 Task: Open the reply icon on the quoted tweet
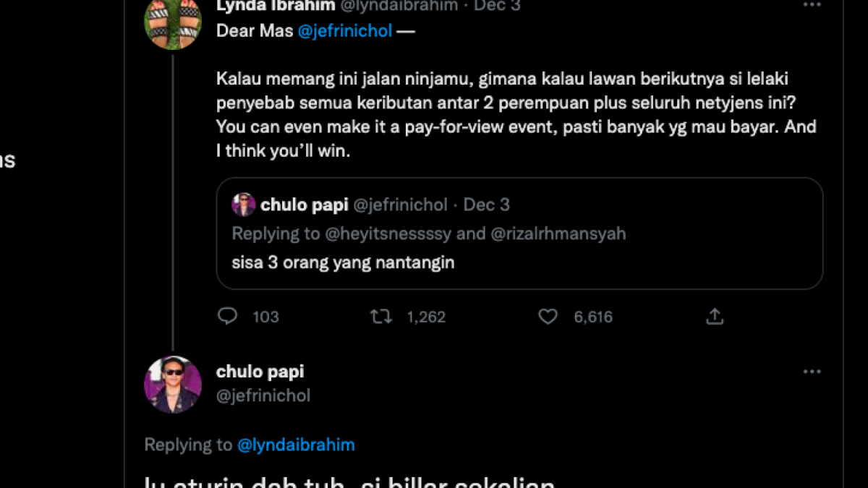(228, 316)
